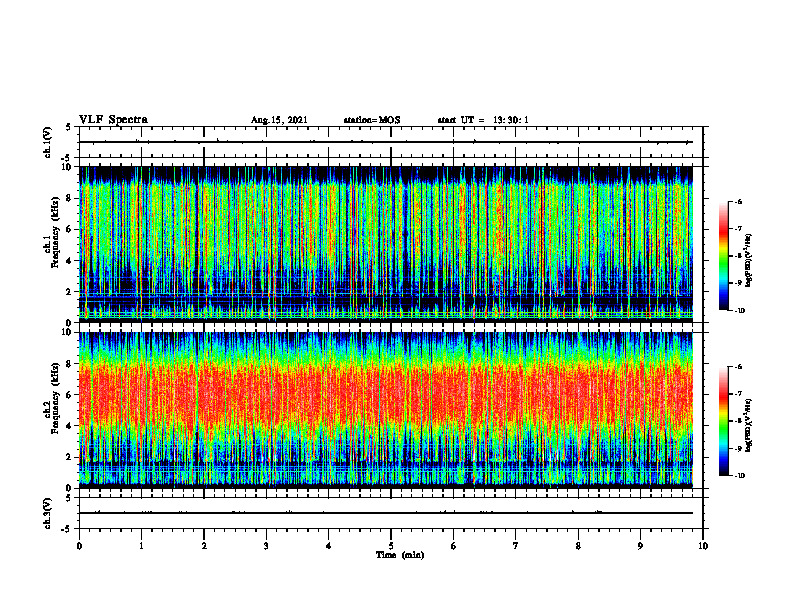Click the "ch.1(V)" axis label
This screenshot has width=792, height=612.
click(47, 142)
